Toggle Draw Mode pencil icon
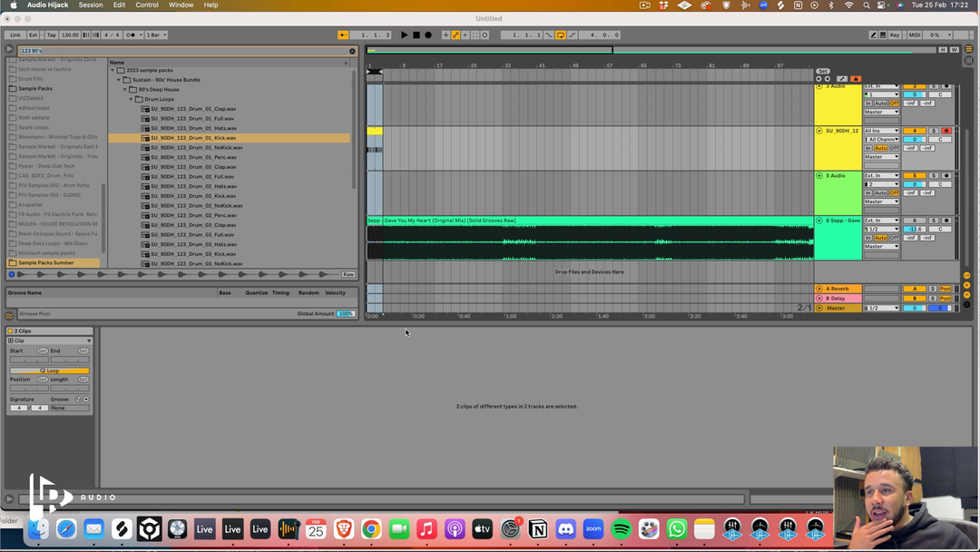 tap(873, 35)
